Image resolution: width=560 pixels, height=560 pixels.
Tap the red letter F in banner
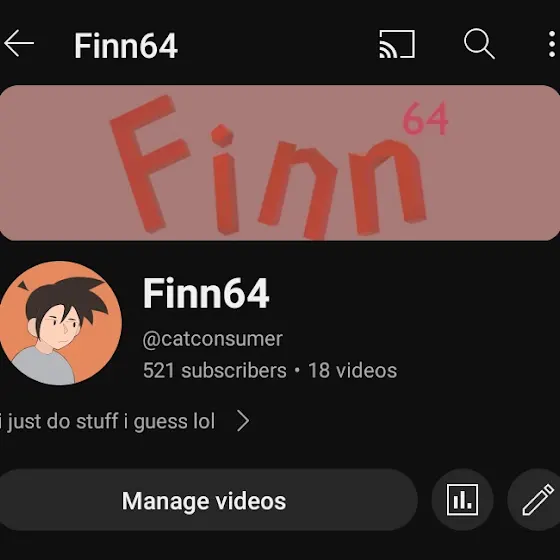150,164
